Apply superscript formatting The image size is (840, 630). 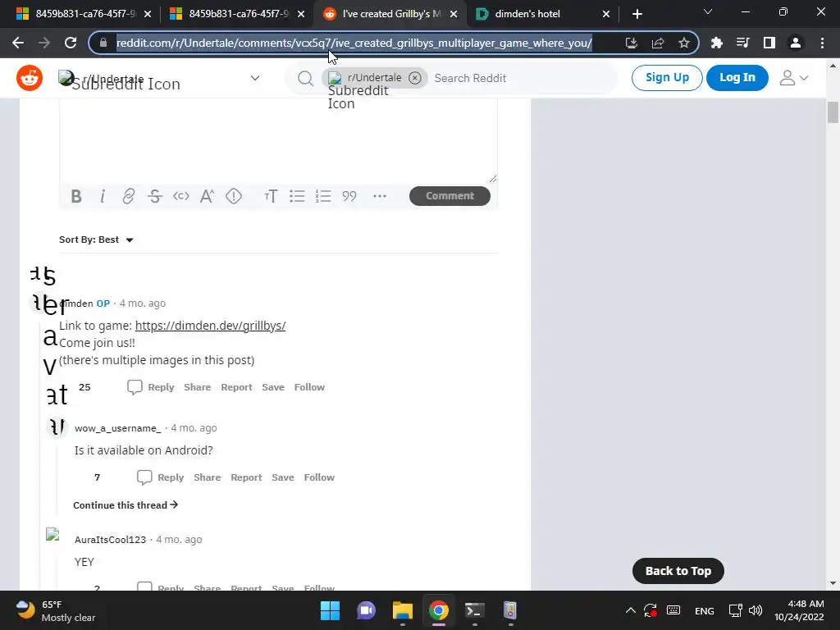tap(207, 196)
